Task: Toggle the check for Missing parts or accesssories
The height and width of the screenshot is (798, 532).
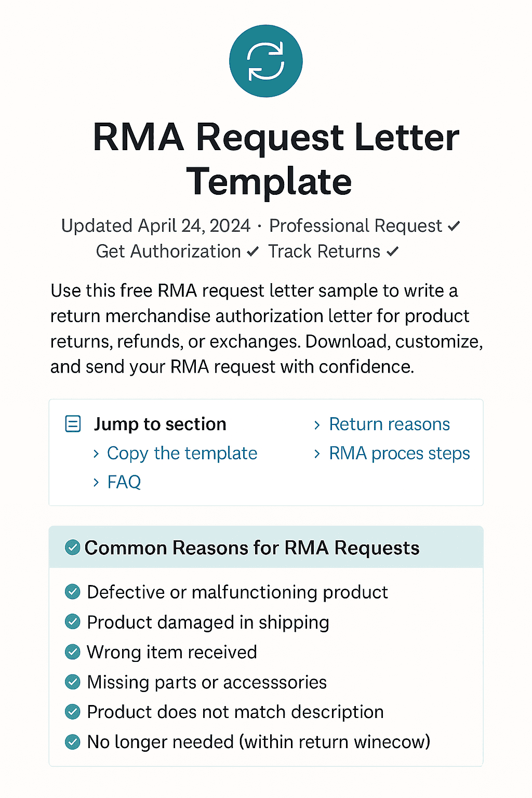Action: click(72, 682)
